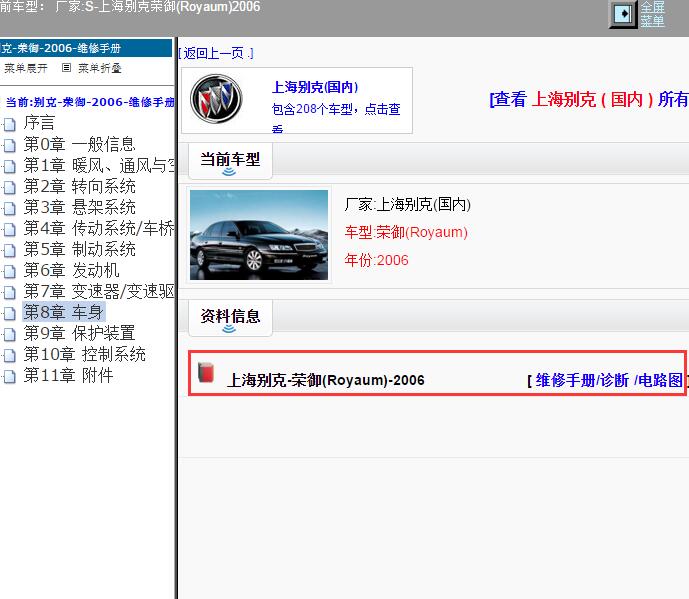This screenshot has width=689, height=599.
Task: Click page icon beside 第2章
Action: click(10, 188)
